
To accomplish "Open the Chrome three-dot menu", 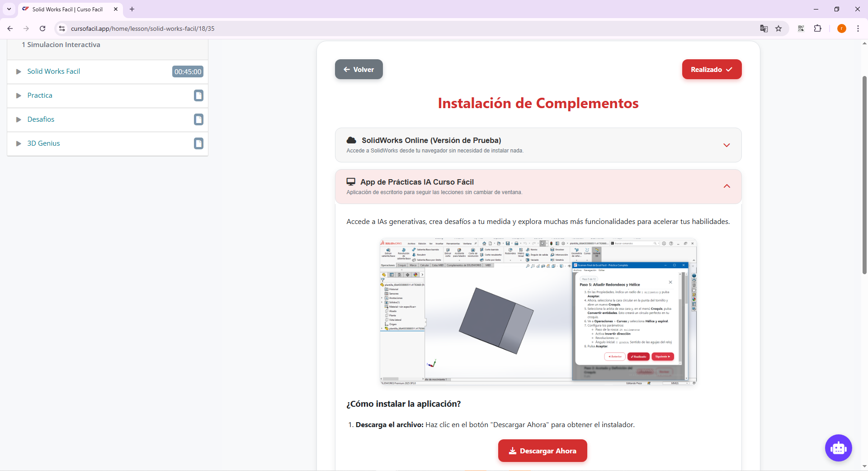I will pos(858,29).
